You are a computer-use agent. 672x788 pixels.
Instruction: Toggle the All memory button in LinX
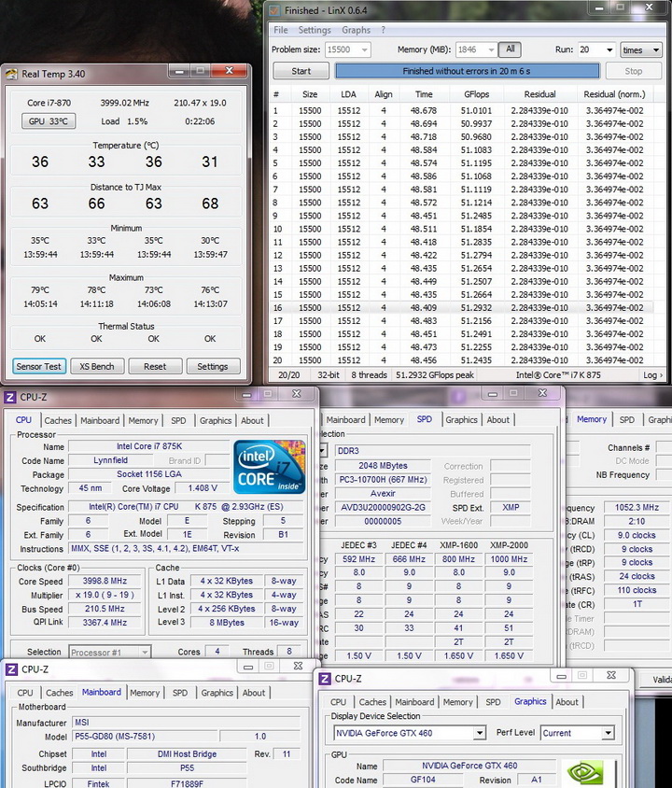coord(510,49)
